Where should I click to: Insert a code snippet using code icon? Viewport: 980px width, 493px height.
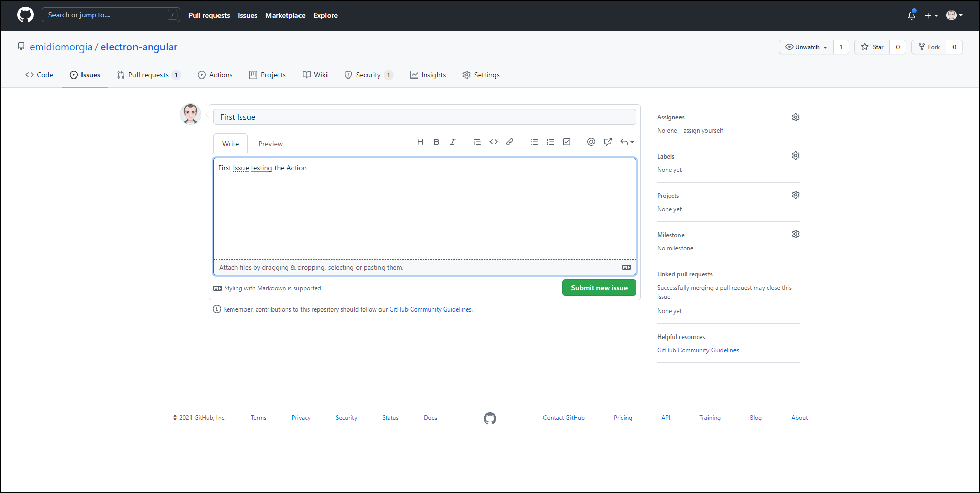(x=494, y=142)
